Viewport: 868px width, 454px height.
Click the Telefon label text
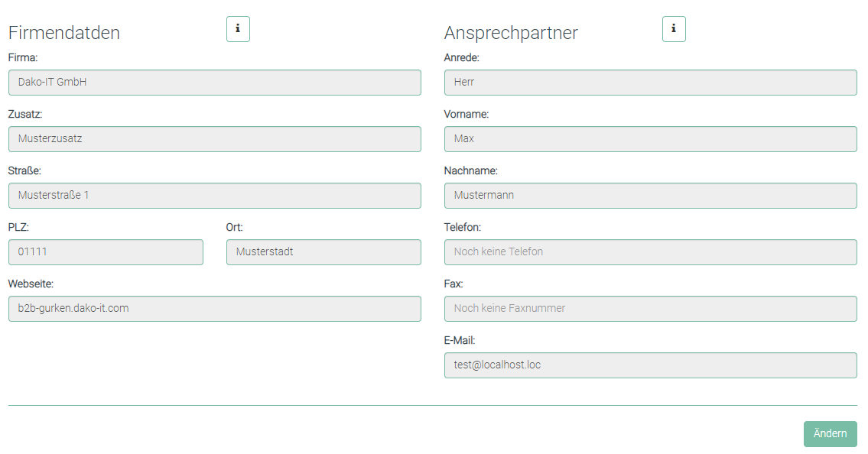pos(462,227)
